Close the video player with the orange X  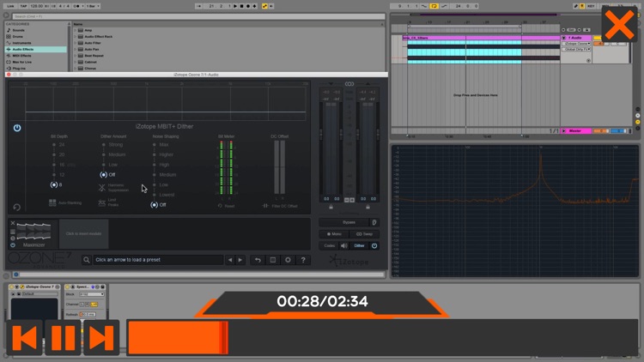click(619, 24)
